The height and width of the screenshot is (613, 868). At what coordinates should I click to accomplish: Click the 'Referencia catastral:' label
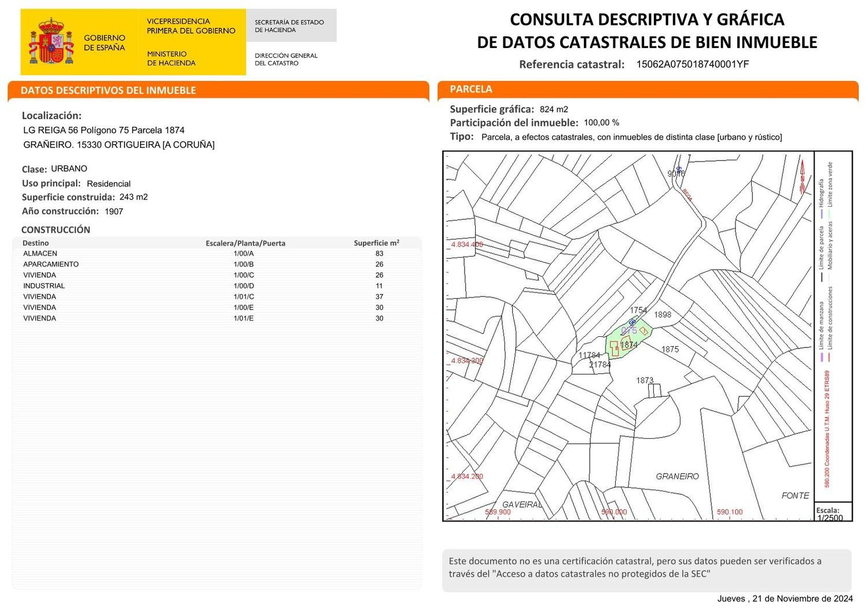tap(572, 64)
